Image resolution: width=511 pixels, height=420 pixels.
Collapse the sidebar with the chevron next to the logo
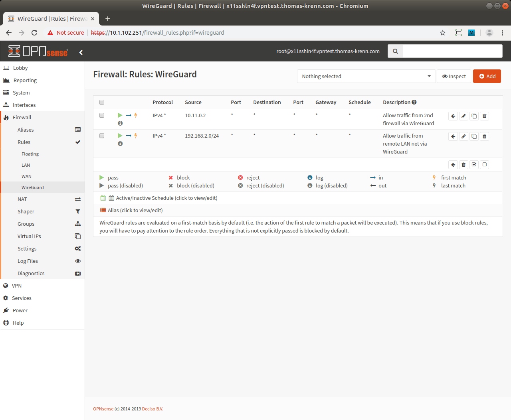[x=81, y=52]
